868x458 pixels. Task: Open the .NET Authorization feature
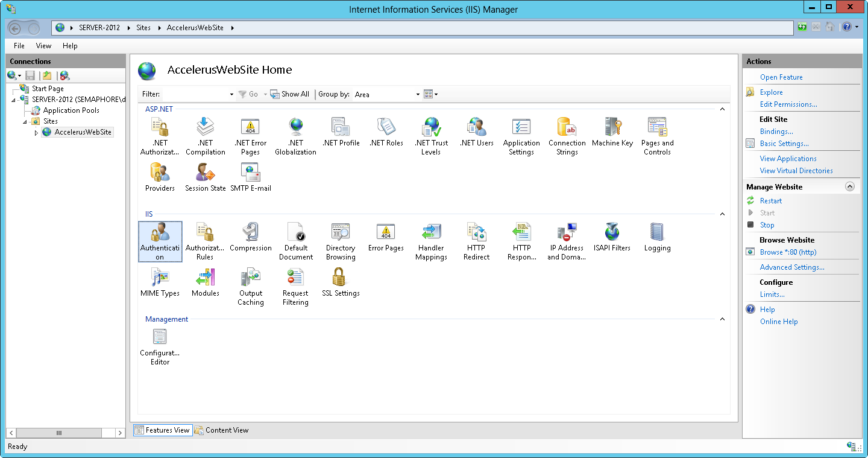click(x=160, y=136)
